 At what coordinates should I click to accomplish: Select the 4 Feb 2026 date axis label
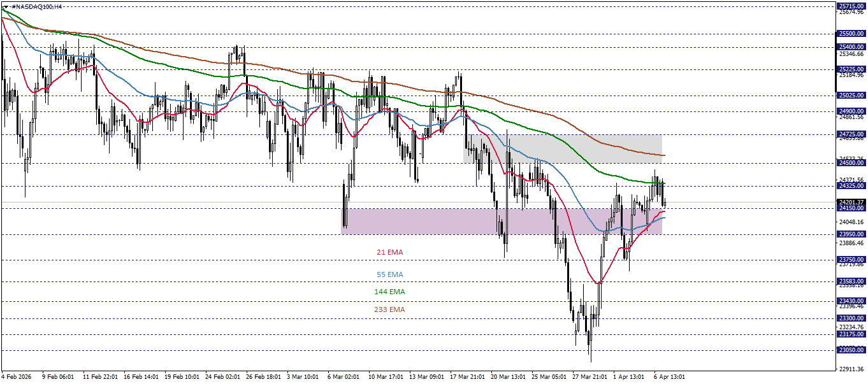click(15, 376)
